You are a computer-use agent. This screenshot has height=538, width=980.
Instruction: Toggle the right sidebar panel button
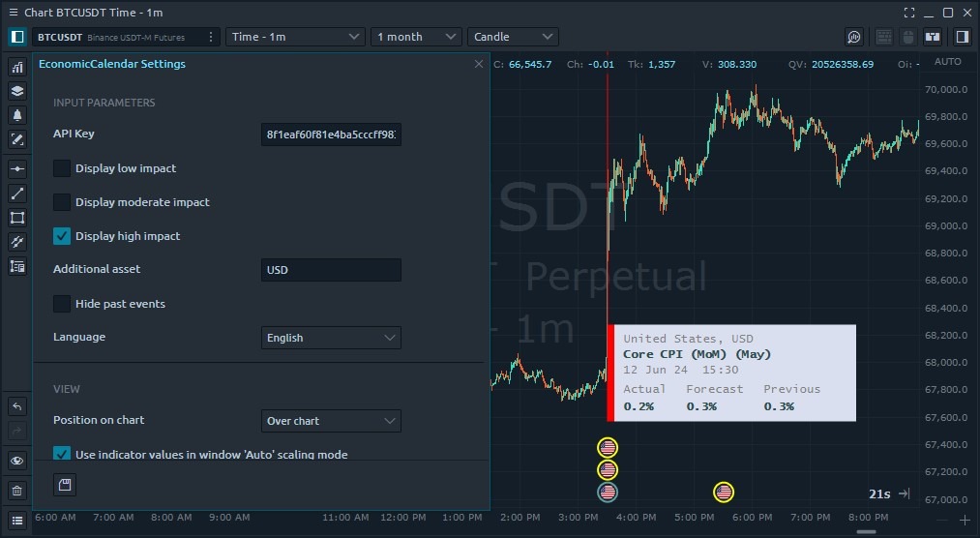coord(962,37)
